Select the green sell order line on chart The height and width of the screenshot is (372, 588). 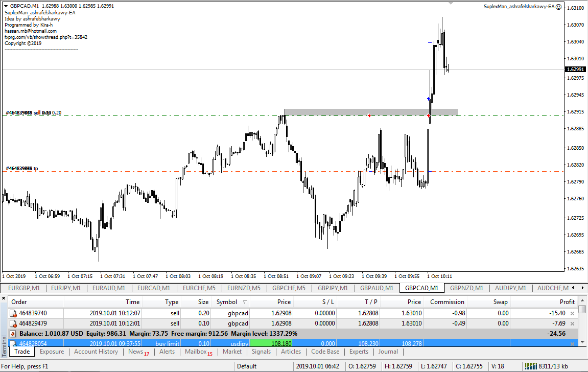153,116
